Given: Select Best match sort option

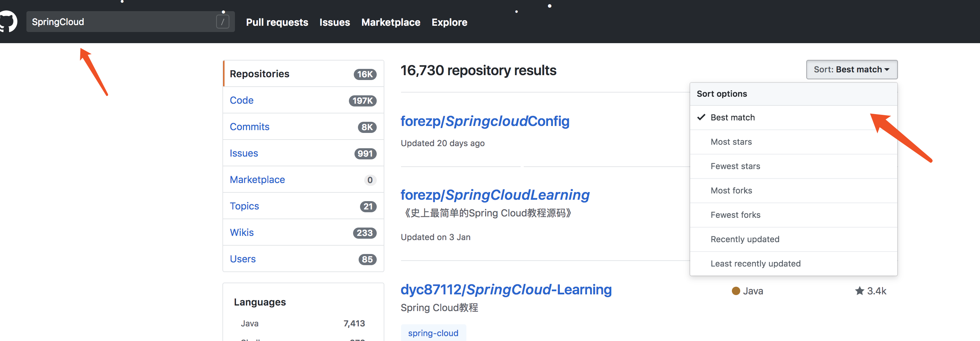Looking at the screenshot, I should 793,117.
